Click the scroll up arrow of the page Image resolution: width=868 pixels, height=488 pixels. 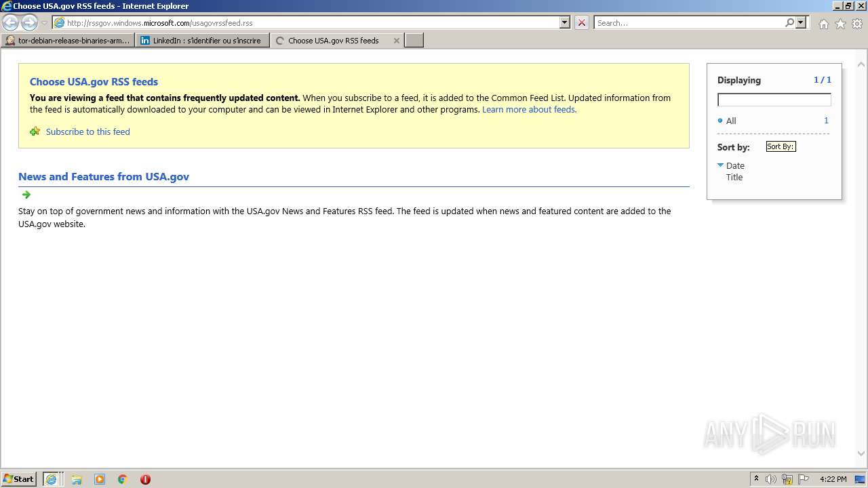[x=861, y=65]
